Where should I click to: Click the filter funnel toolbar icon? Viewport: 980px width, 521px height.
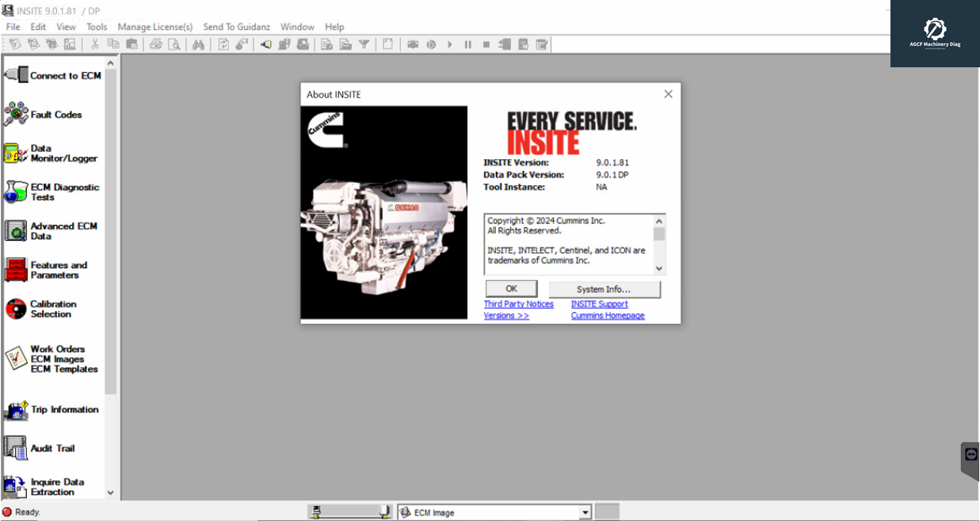(364, 44)
